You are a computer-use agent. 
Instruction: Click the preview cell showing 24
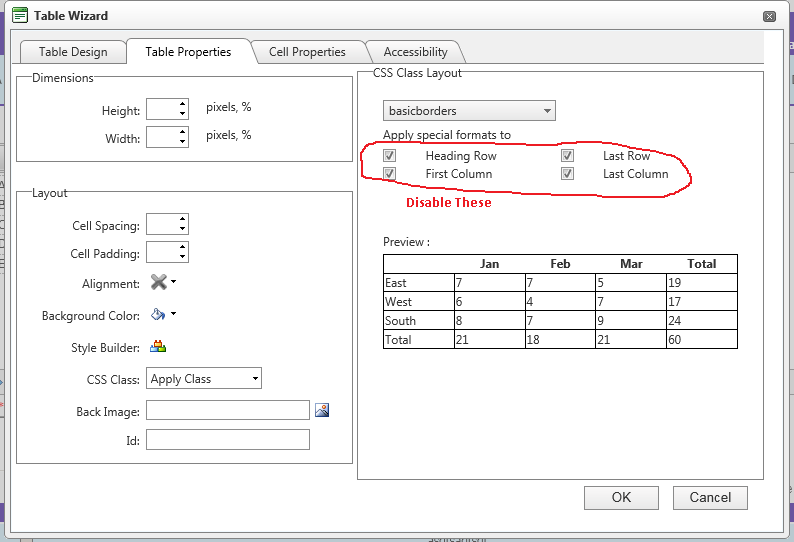pos(701,321)
